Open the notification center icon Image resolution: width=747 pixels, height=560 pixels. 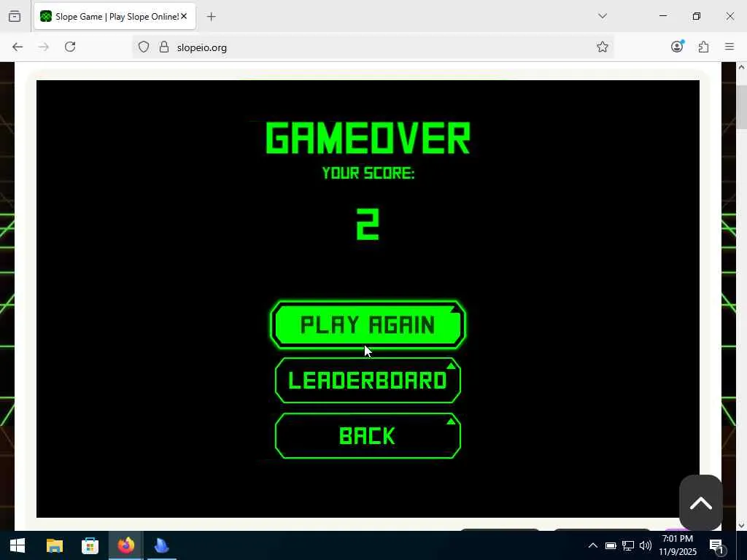[716, 545]
